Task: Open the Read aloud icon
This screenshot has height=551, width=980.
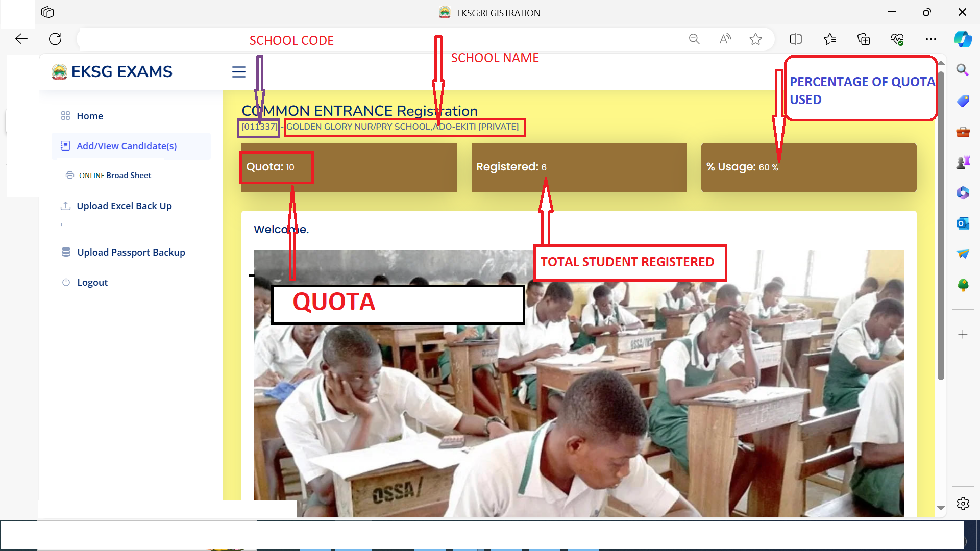Action: click(x=725, y=39)
